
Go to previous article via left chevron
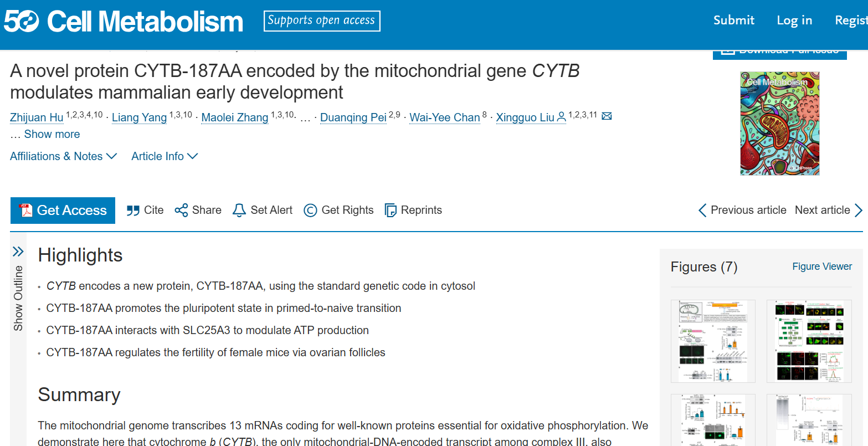702,211
